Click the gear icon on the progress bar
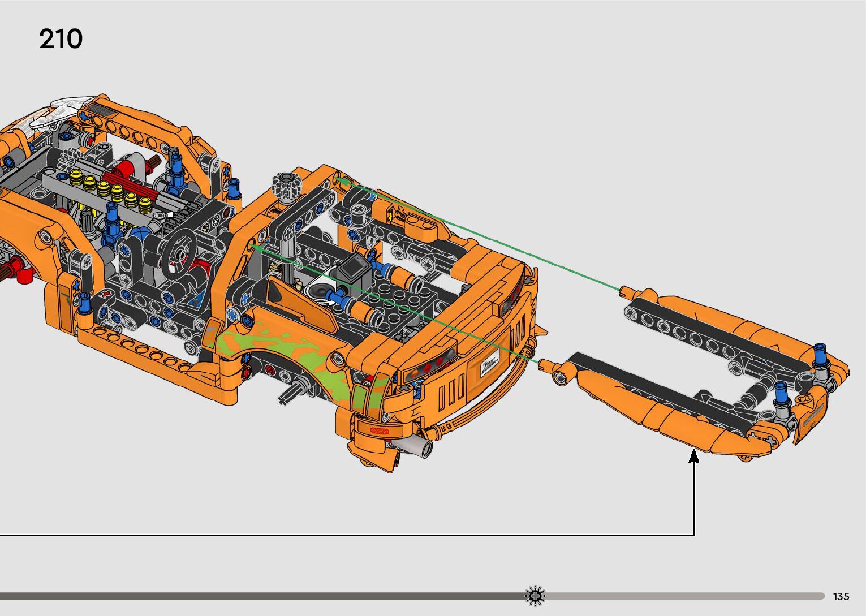 535,596
